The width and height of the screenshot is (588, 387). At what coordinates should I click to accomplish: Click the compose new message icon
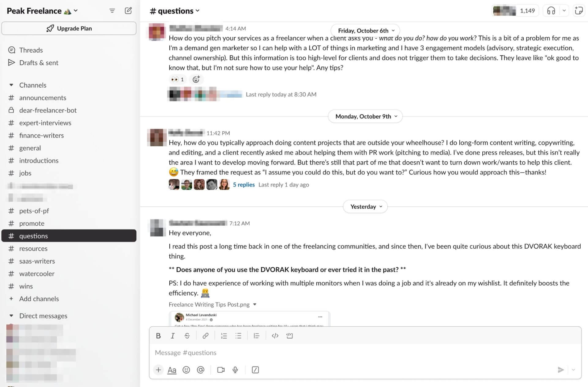click(x=128, y=10)
